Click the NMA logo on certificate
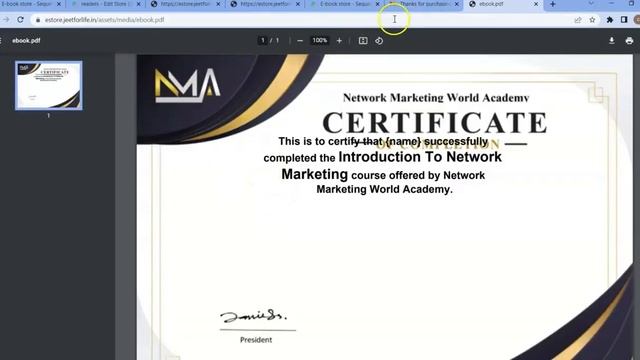Screen dimensions: 640x360 click(x=187, y=86)
